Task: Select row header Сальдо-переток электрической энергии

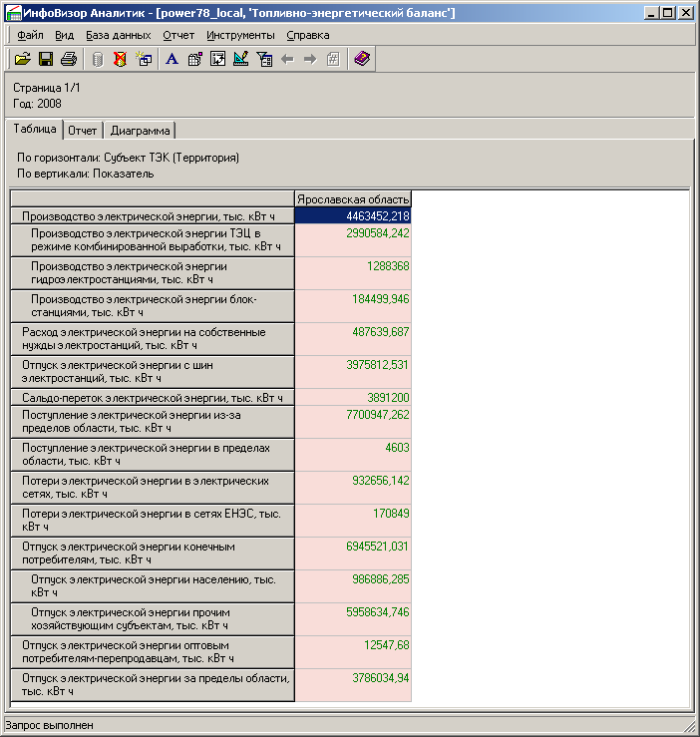Action: 153,398
